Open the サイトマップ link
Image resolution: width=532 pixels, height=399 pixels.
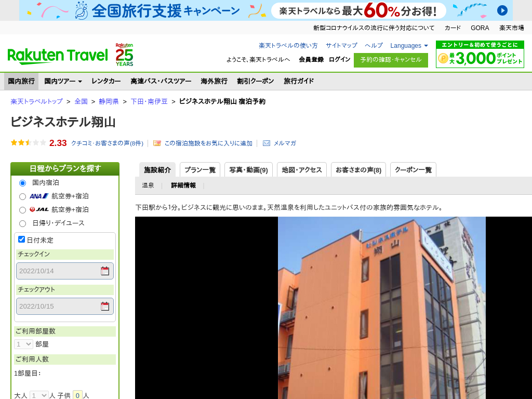341,46
